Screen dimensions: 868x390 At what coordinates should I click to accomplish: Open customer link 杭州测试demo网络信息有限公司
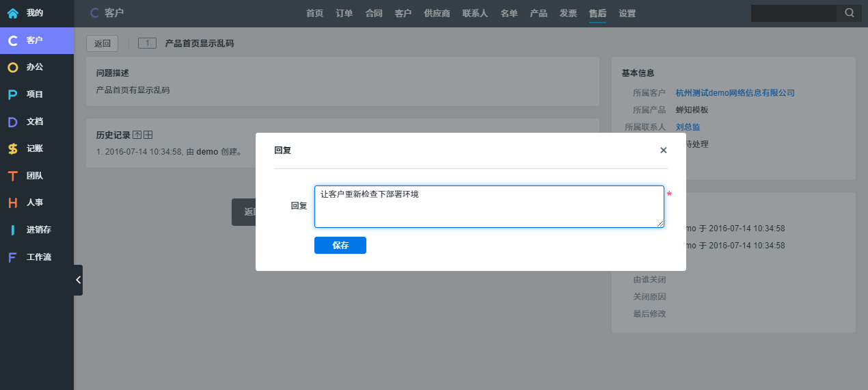pos(735,93)
